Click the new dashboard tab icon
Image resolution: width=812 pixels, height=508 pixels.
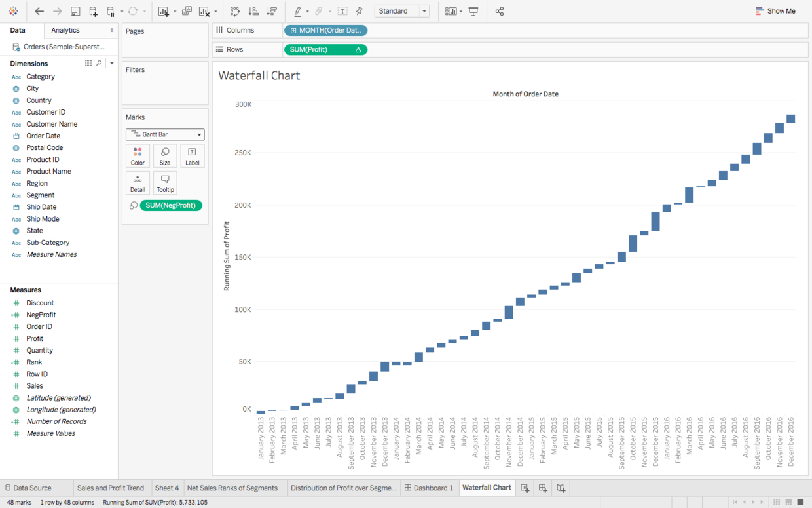pyautogui.click(x=543, y=488)
